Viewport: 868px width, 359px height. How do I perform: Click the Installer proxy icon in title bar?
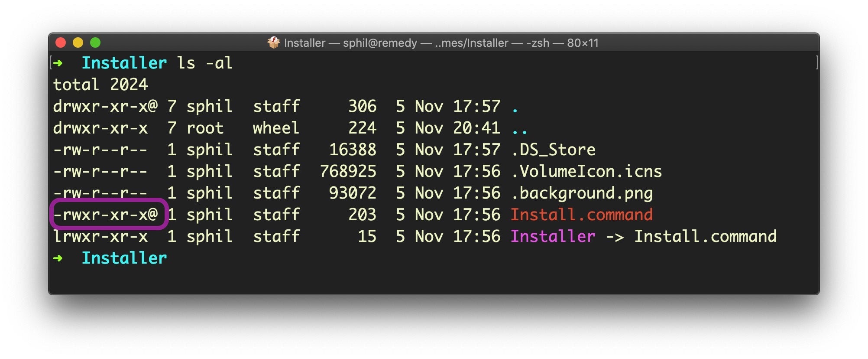click(273, 42)
